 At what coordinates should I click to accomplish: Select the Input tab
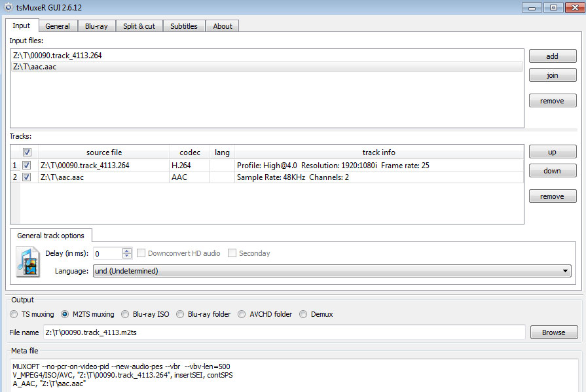coord(22,26)
